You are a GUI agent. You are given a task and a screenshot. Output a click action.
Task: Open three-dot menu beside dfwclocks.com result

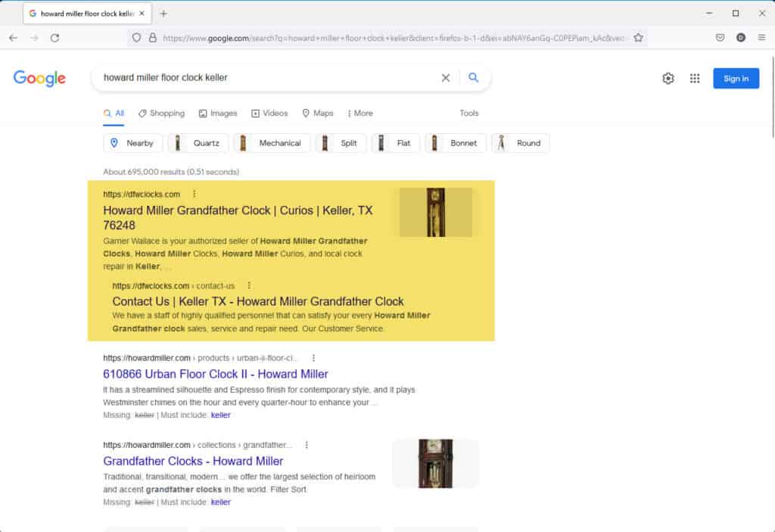(x=195, y=194)
